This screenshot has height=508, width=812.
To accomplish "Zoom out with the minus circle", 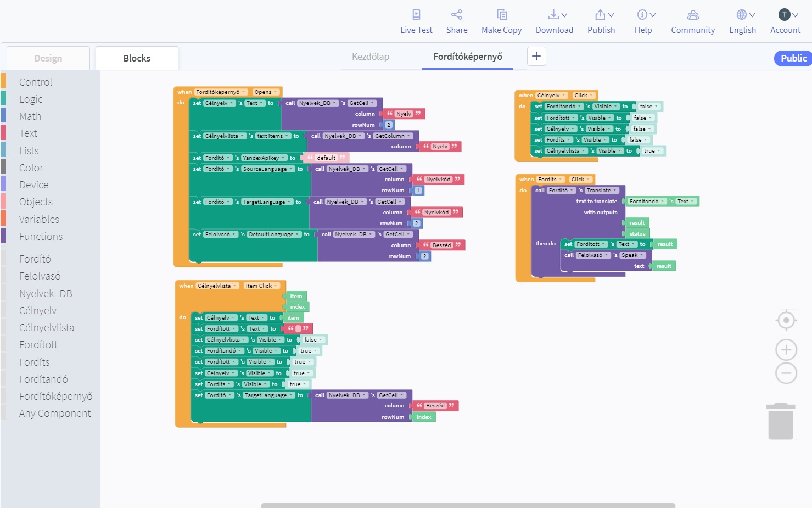I will (x=786, y=373).
